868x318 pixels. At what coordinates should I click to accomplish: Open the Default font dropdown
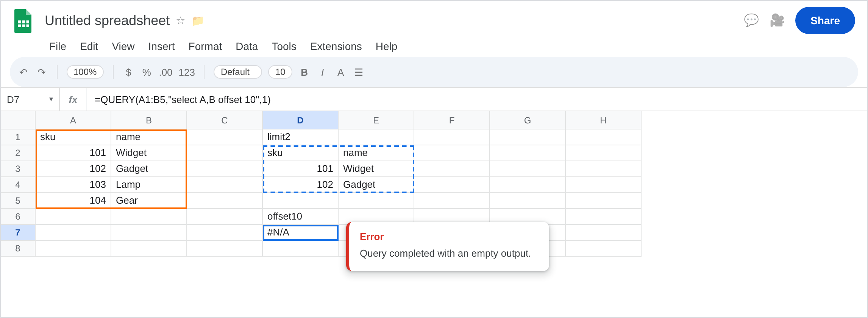[x=238, y=72]
